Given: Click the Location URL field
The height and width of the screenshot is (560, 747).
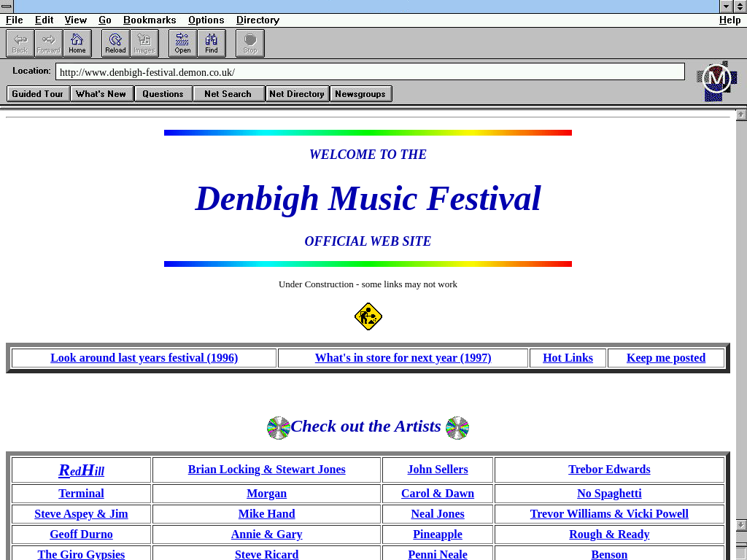Looking at the screenshot, I should click(x=370, y=72).
